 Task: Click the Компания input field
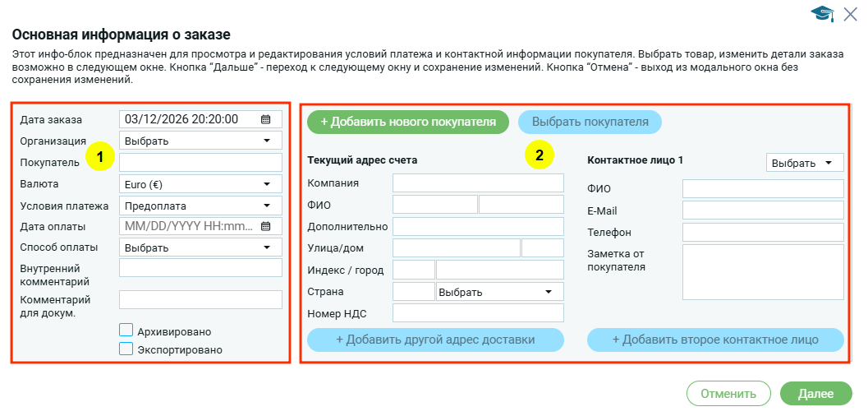pos(478,183)
